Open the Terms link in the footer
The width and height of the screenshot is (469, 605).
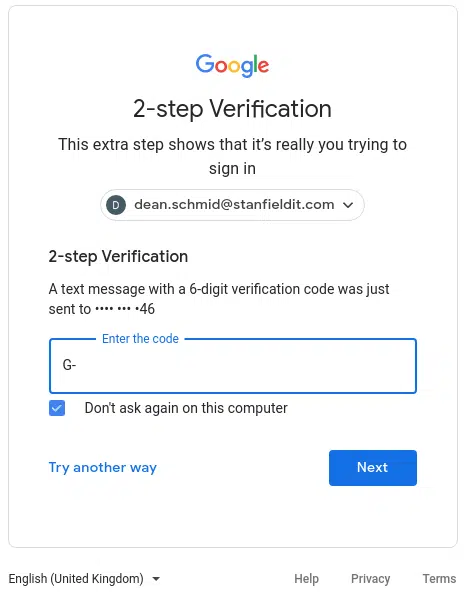point(439,578)
